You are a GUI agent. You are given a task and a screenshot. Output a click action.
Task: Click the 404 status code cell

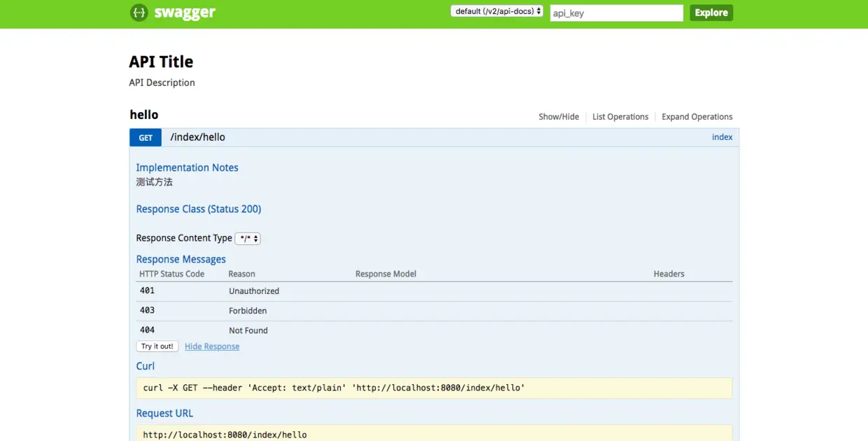pos(147,330)
